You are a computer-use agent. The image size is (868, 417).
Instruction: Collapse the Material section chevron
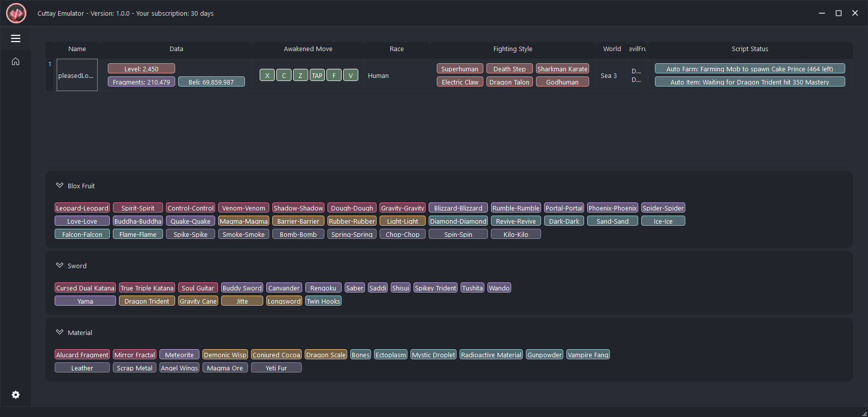tap(60, 332)
